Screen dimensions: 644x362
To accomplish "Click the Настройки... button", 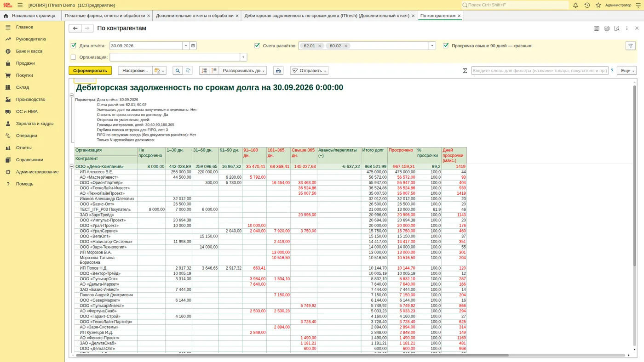I will point(135,71).
